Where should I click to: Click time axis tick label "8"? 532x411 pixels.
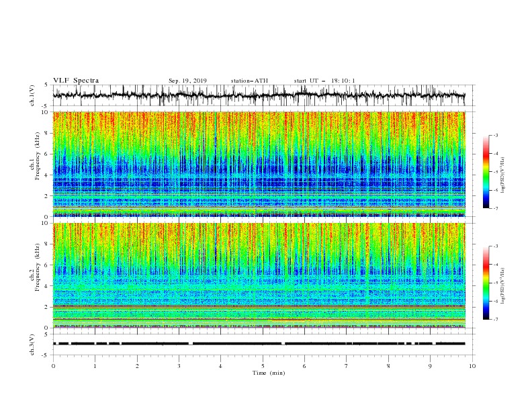(388, 366)
